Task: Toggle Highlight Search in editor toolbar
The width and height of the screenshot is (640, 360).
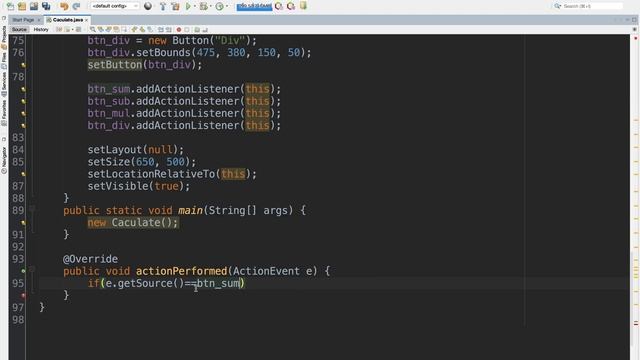Action: click(x=116, y=29)
